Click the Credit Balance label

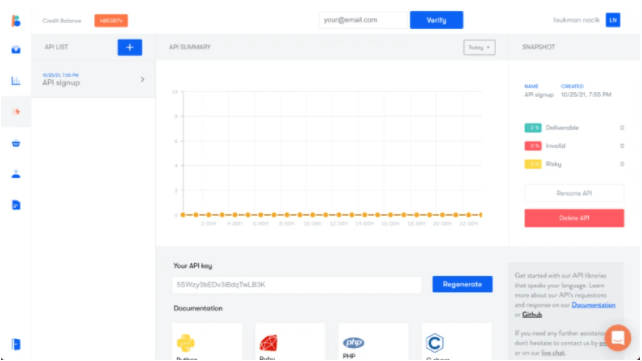[62, 20]
